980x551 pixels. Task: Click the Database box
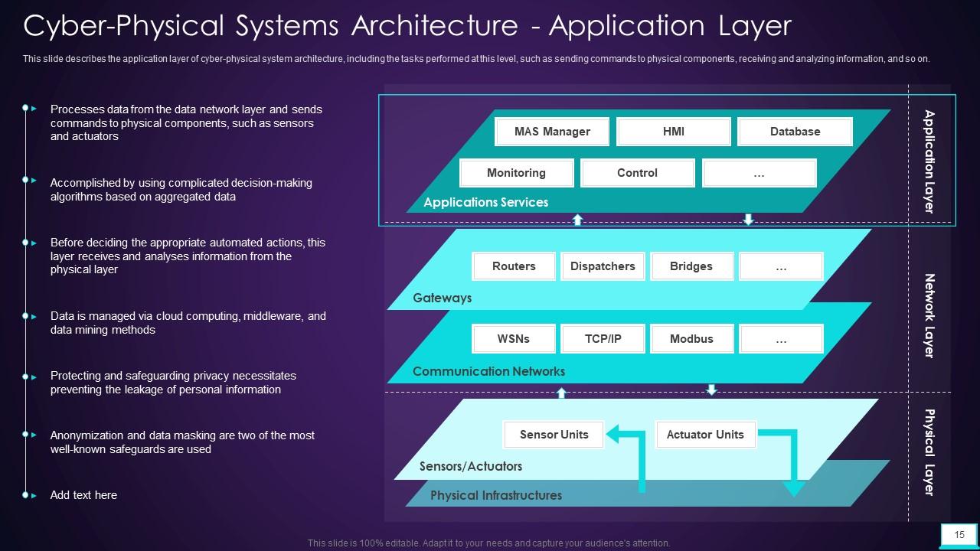[795, 132]
